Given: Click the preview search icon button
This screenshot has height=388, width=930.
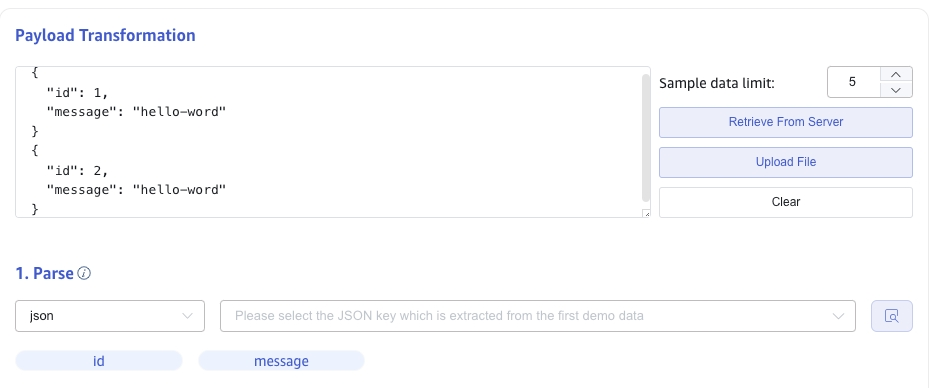Looking at the screenshot, I should (891, 316).
